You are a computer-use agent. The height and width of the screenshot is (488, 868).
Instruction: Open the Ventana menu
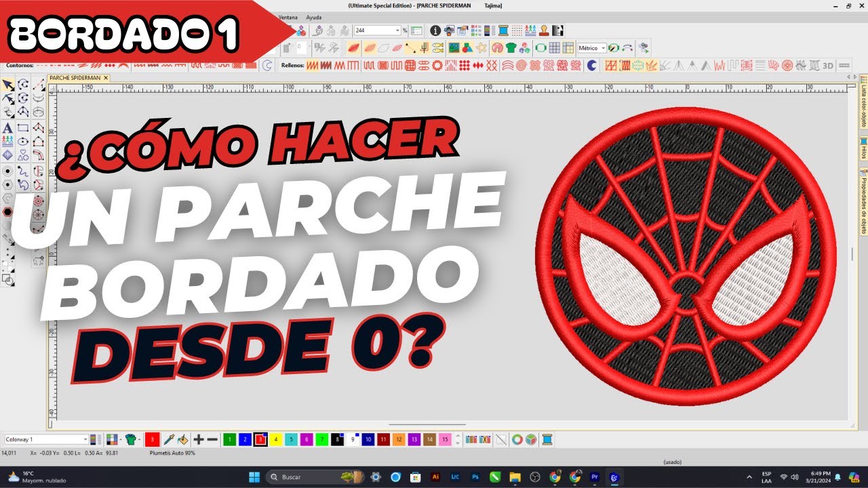288,17
